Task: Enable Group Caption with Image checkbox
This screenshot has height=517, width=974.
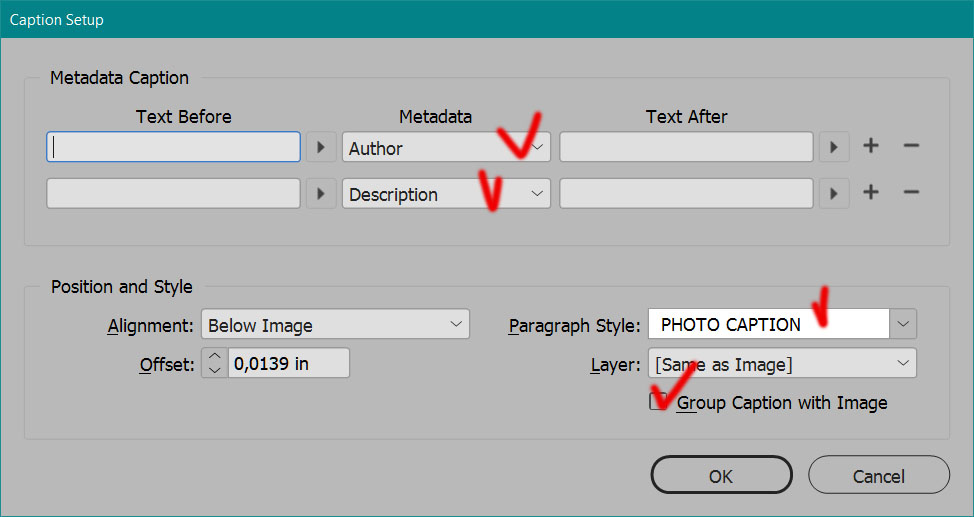Action: pos(659,402)
